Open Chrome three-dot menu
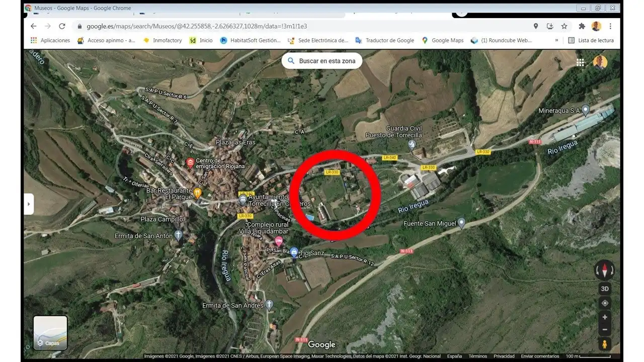This screenshot has width=644, height=362. click(610, 26)
